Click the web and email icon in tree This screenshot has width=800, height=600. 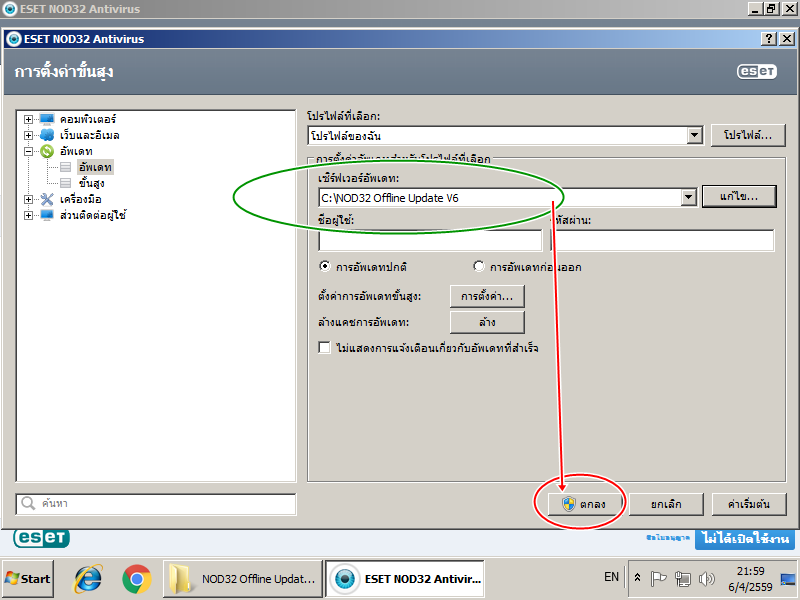(x=47, y=135)
